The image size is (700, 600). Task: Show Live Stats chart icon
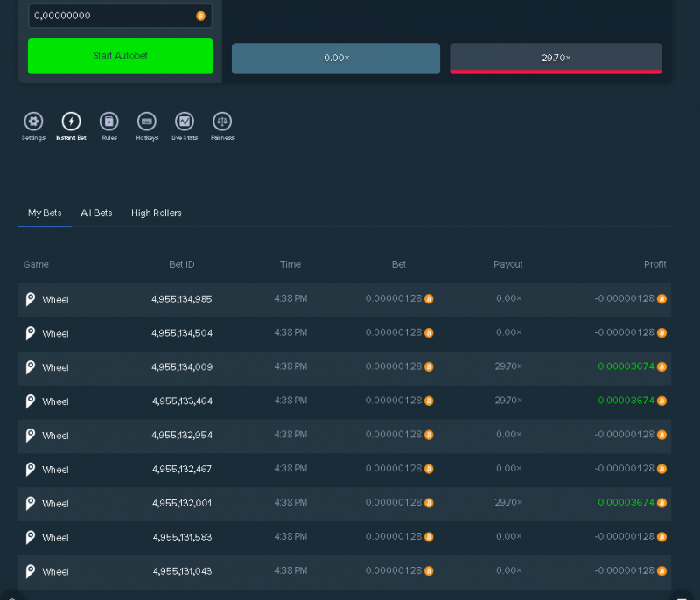[185, 122]
